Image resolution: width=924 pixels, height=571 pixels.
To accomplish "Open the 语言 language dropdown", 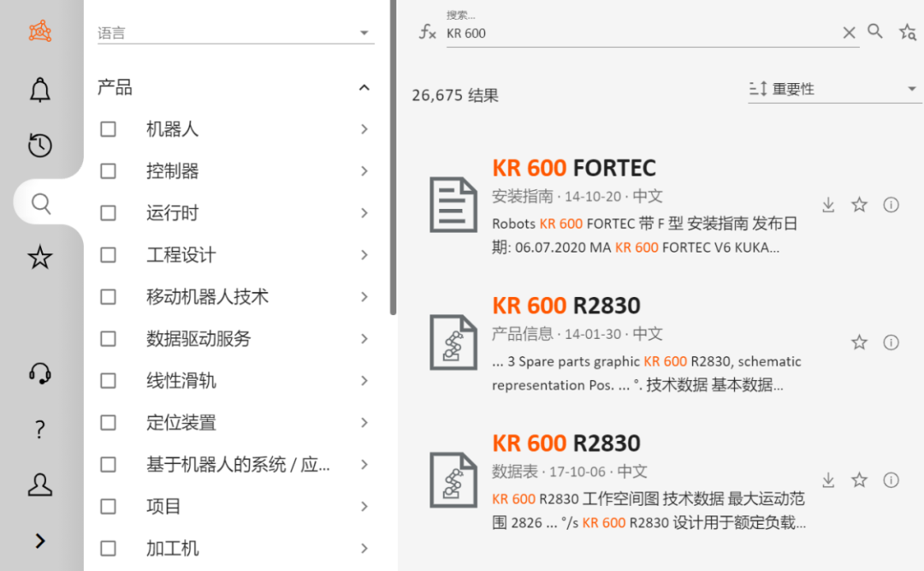I will (236, 33).
